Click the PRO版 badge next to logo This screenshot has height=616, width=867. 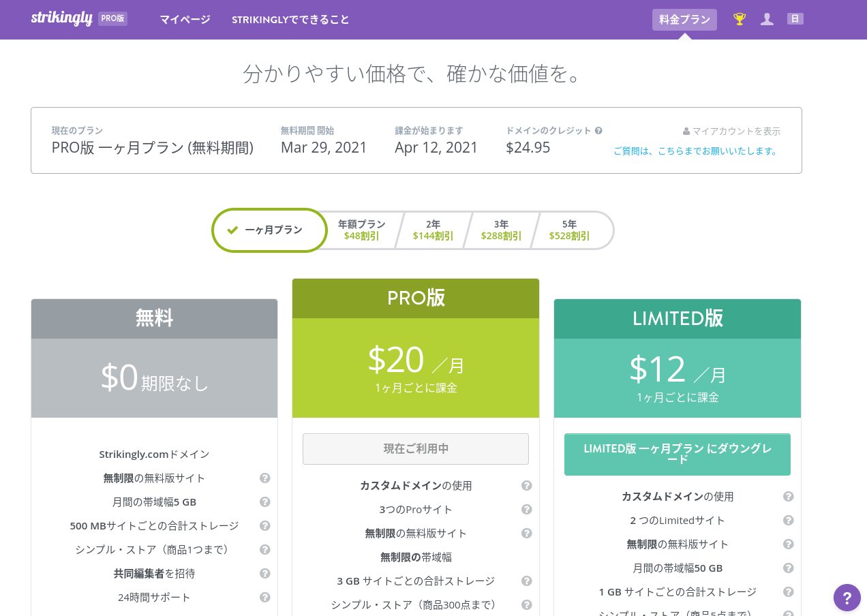click(x=112, y=19)
